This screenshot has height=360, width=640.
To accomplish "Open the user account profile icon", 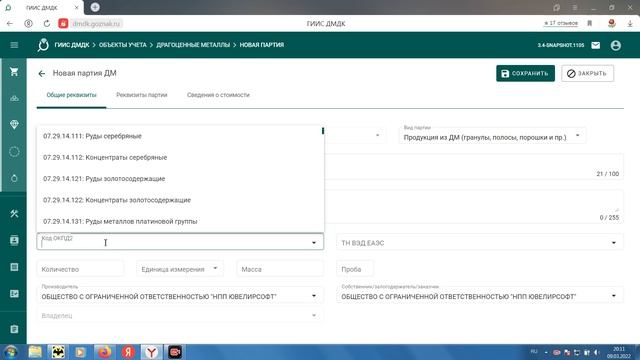I will point(616,45).
